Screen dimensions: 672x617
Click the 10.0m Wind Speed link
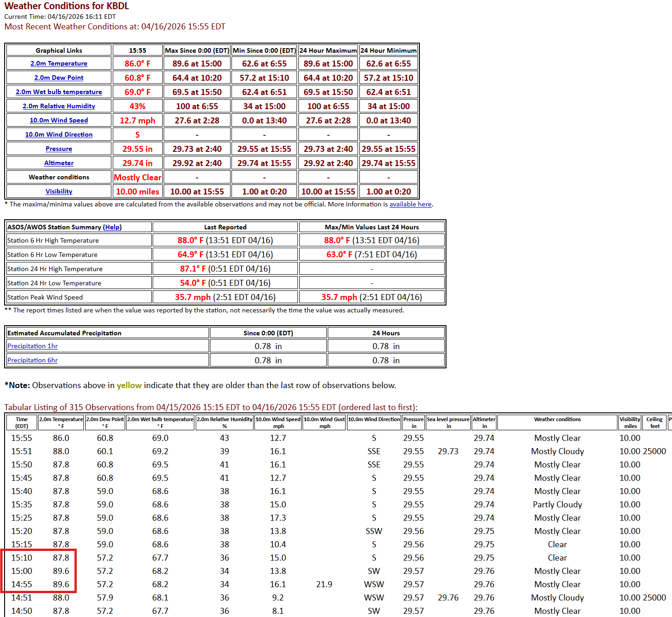click(59, 121)
